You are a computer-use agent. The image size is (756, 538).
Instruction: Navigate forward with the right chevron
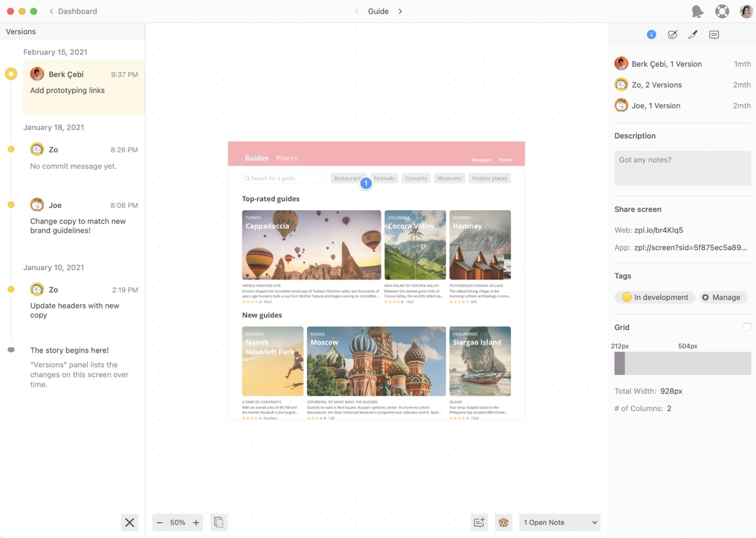click(400, 11)
